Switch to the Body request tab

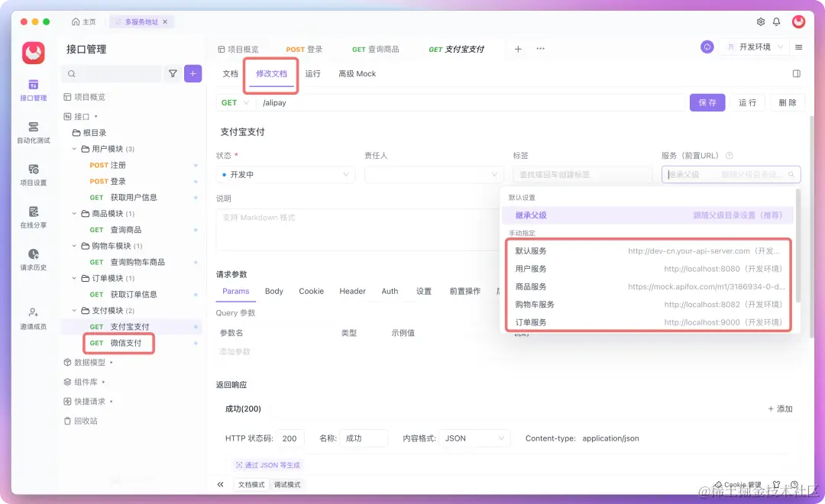[x=273, y=291]
